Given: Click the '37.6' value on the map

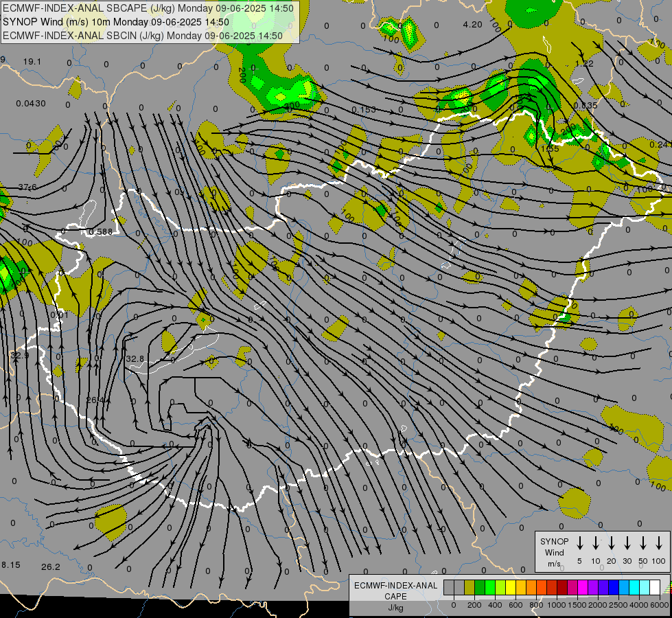Looking at the screenshot, I should (27, 187).
